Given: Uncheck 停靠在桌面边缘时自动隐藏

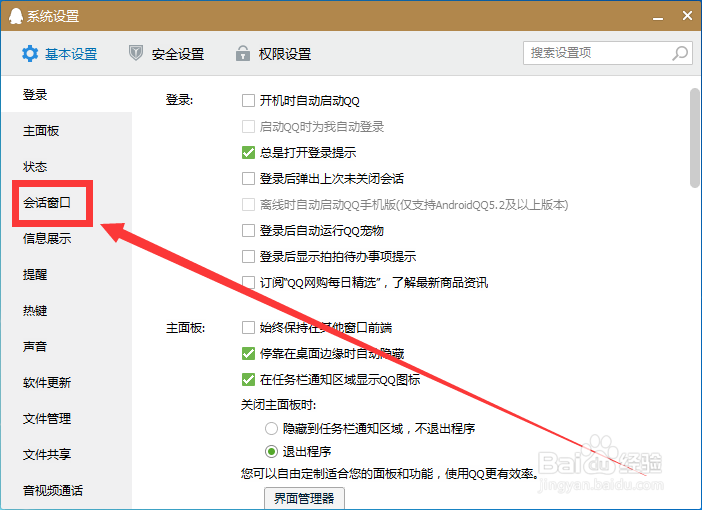Looking at the screenshot, I should point(248,354).
